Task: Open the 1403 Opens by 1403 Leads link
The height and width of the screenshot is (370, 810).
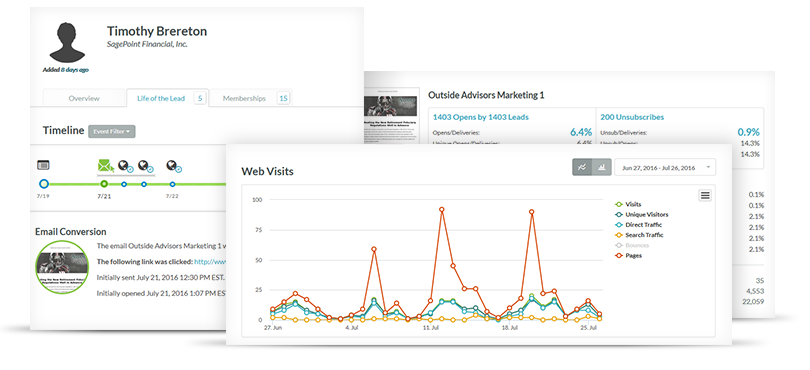Action: click(480, 117)
